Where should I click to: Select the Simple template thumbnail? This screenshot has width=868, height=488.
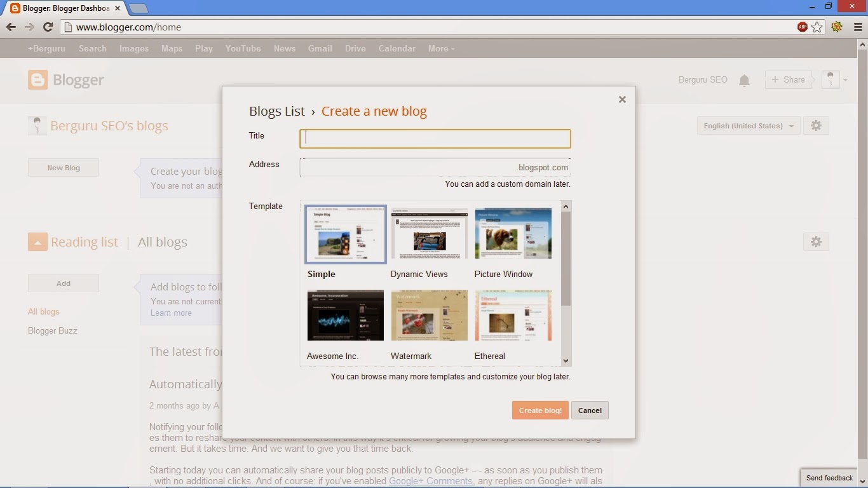346,234
